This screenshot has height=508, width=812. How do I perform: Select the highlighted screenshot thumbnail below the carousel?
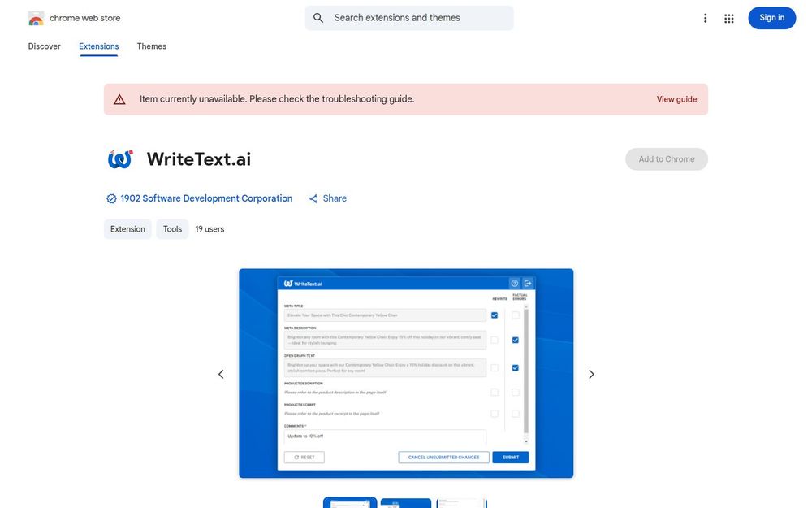coord(350,503)
